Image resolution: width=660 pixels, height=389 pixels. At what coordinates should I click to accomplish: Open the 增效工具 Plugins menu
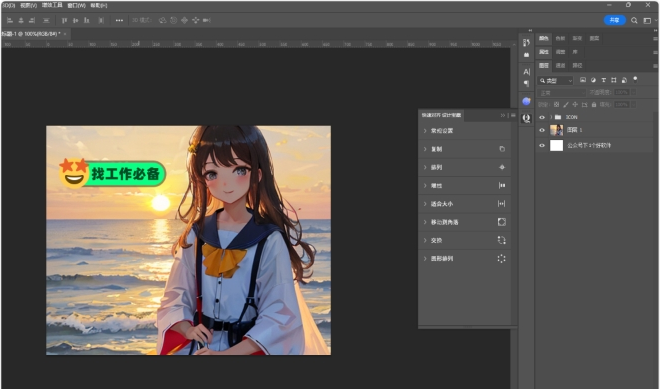pos(52,5)
